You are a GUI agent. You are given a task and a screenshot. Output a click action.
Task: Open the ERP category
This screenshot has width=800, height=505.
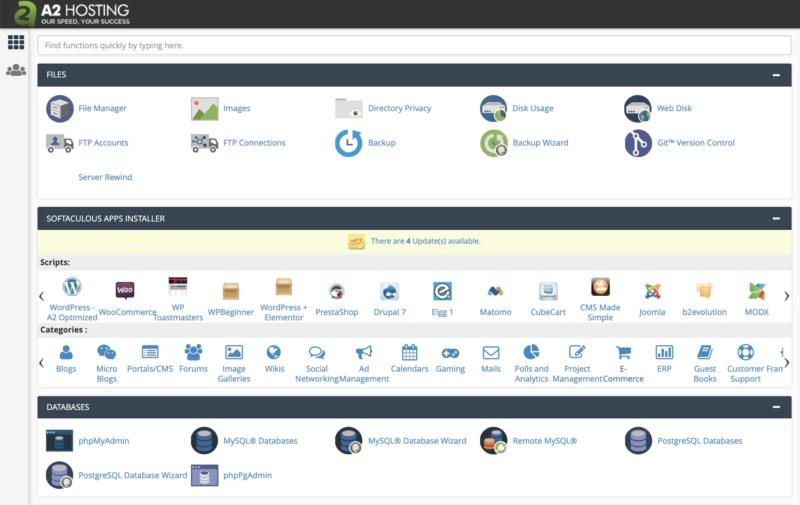point(664,360)
